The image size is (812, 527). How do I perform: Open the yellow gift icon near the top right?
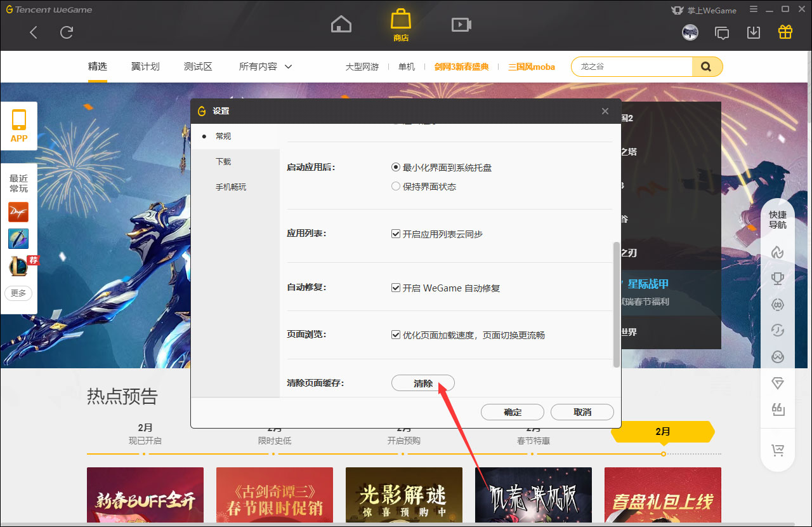(x=785, y=31)
